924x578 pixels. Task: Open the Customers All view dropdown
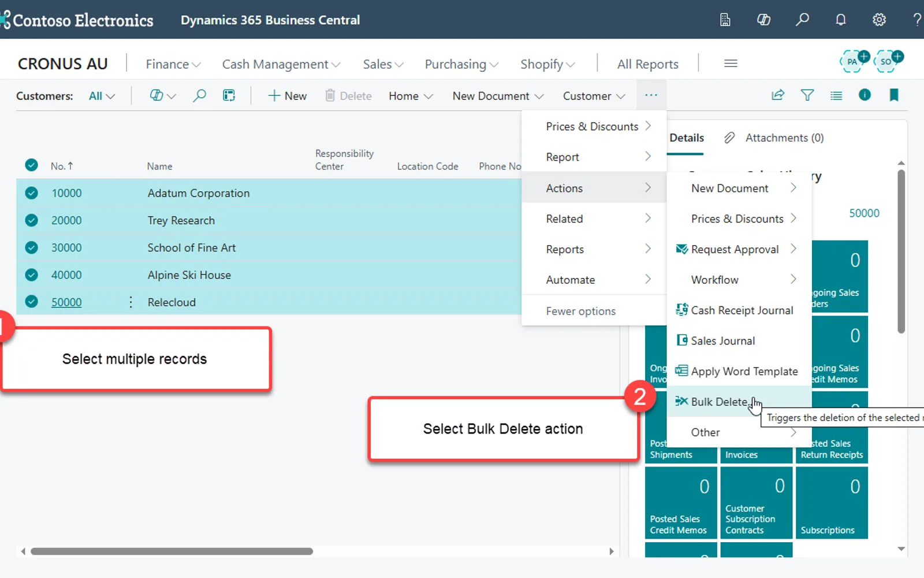(102, 96)
